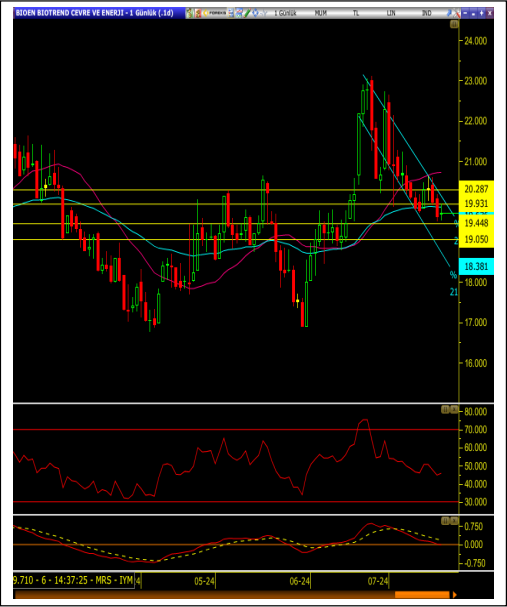Select the green pencil drawing tool
Viewport: 507px width, 607px height.
pyautogui.click(x=247, y=13)
